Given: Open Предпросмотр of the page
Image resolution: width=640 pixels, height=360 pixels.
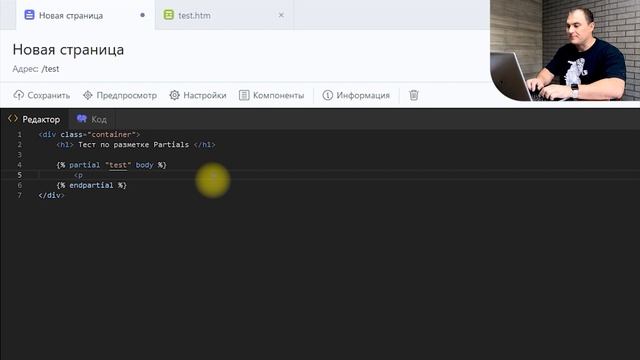Looking at the screenshot, I should click(x=120, y=95).
